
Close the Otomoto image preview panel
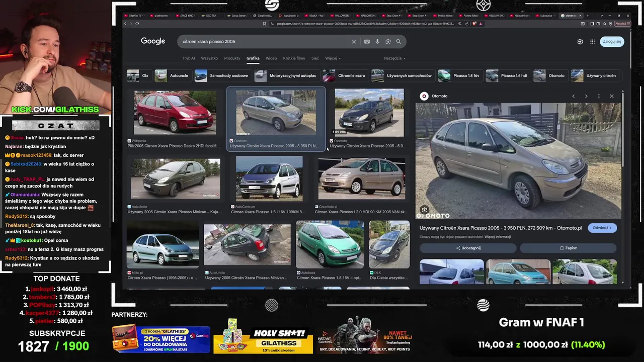pos(612,96)
